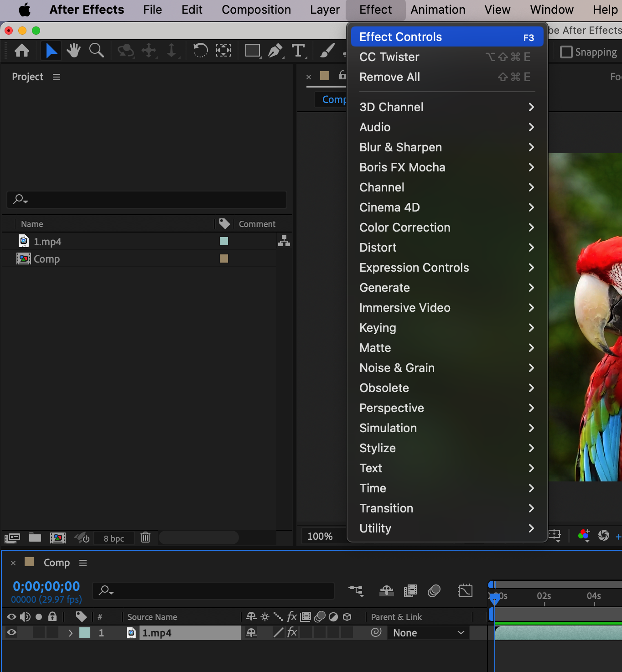Select the Horizontal Type tool
Viewport: 622px width, 672px height.
tap(298, 51)
